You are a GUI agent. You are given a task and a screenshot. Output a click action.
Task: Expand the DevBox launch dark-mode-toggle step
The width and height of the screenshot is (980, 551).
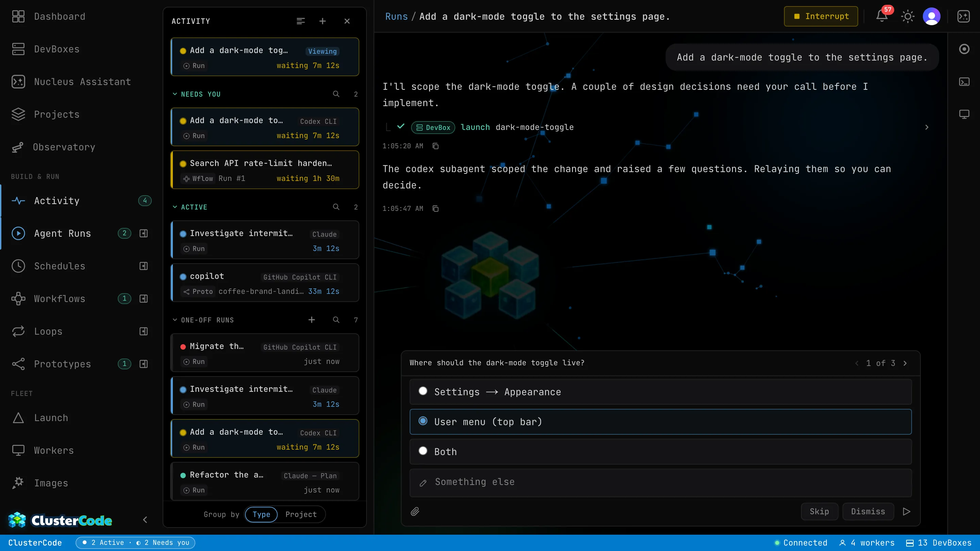point(927,128)
